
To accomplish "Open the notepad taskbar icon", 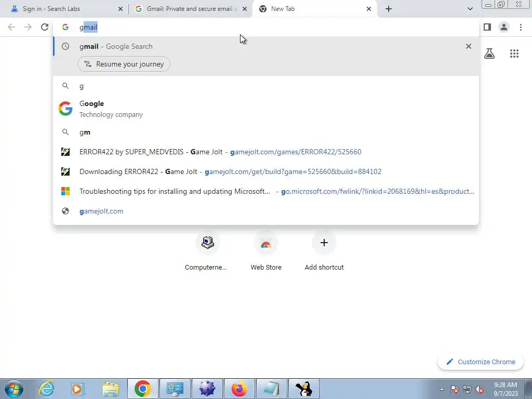I will click(x=272, y=389).
